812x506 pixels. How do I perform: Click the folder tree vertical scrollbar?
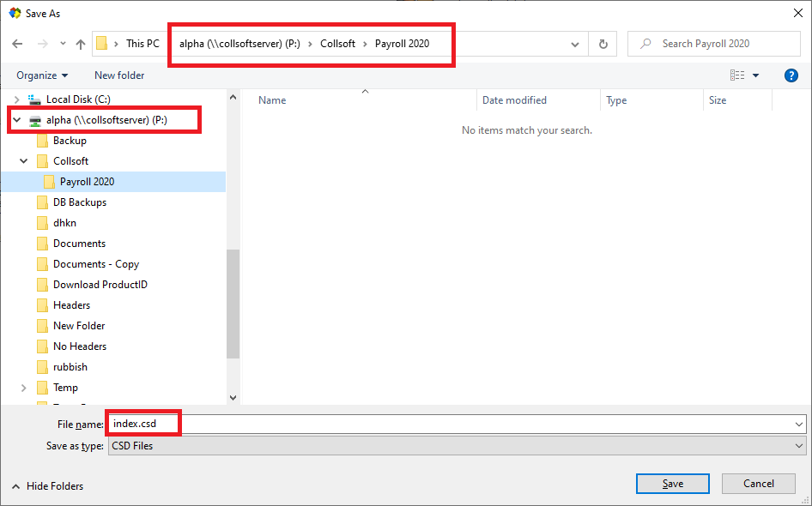[233, 304]
